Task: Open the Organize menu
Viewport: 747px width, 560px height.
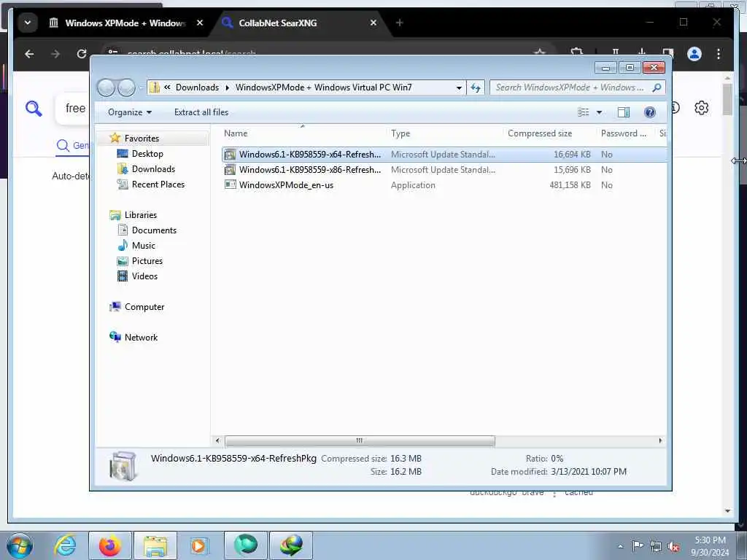Action: coord(130,112)
